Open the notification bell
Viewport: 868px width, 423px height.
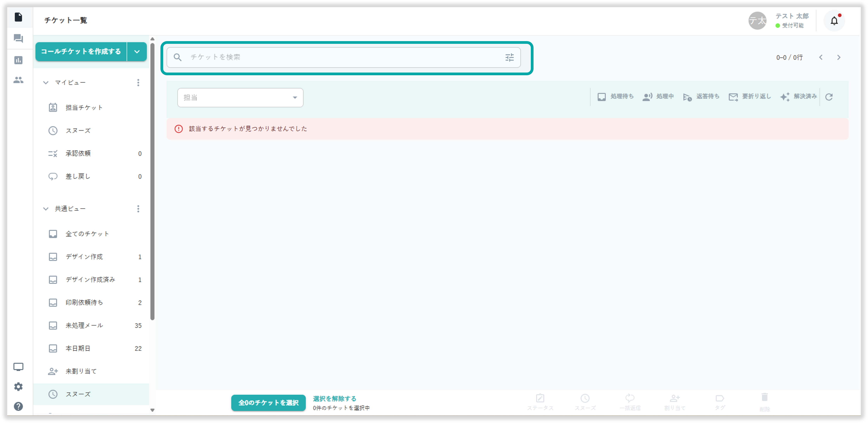point(834,21)
